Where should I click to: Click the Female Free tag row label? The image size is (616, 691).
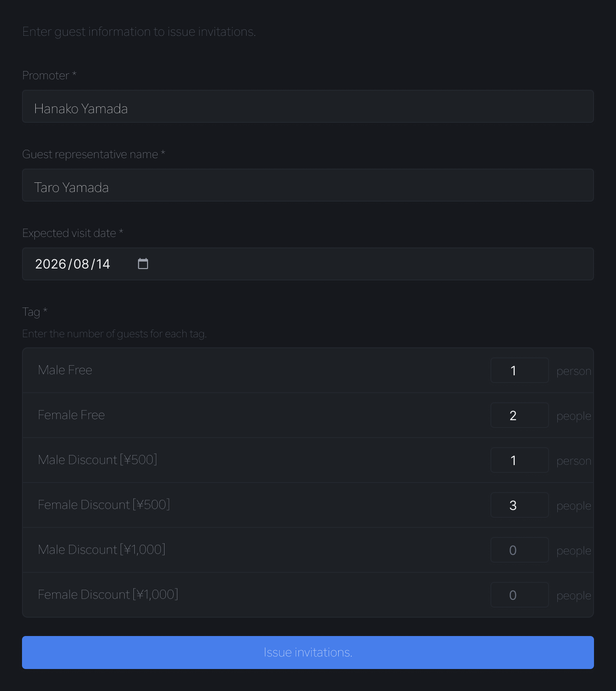[x=71, y=415]
